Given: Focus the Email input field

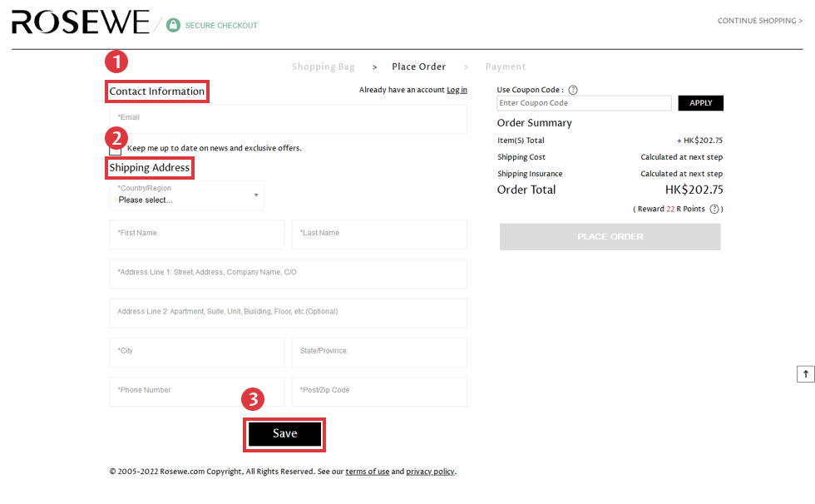Looking at the screenshot, I should [288, 118].
